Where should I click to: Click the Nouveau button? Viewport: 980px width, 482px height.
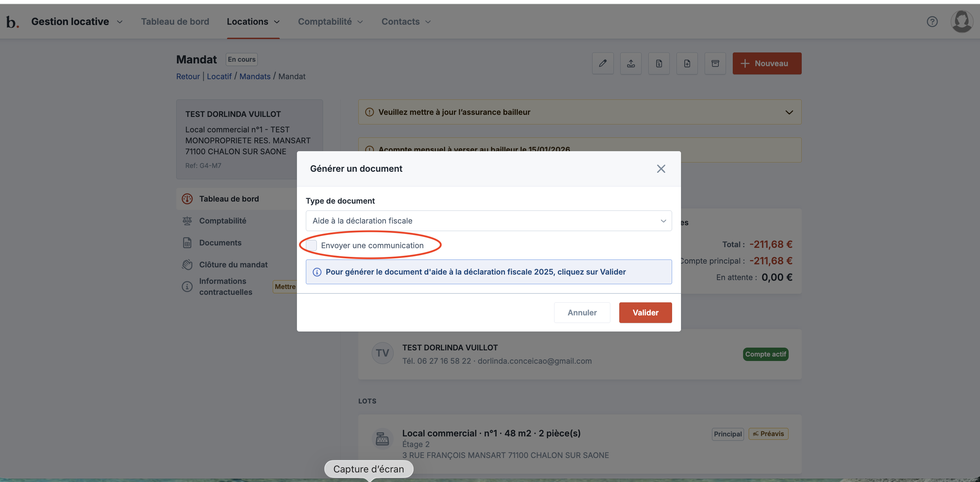tap(767, 63)
